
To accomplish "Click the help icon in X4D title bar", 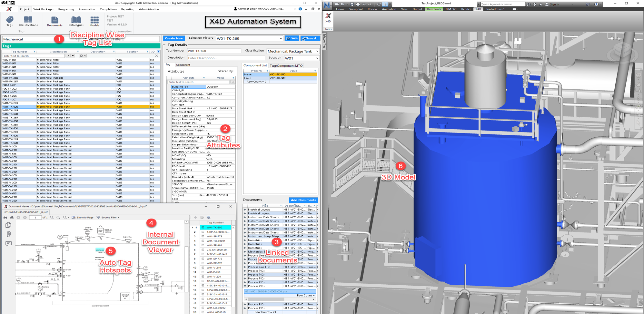I will 300,9.
